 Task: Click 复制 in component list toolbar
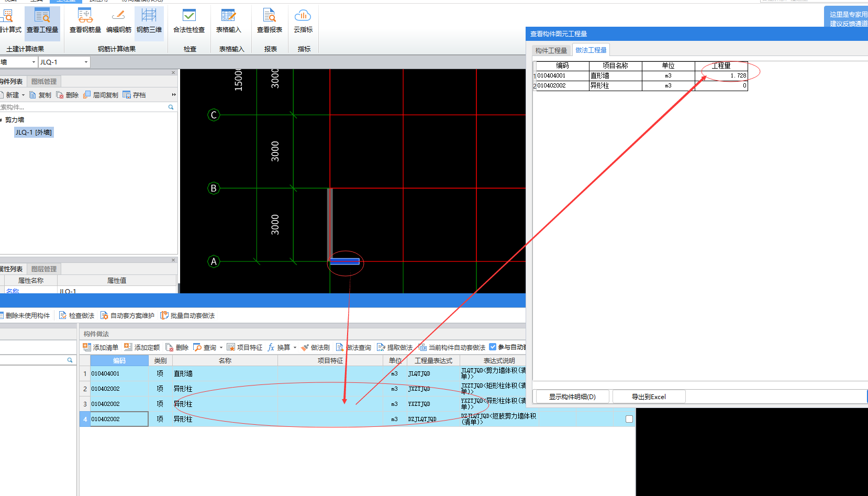coord(40,95)
